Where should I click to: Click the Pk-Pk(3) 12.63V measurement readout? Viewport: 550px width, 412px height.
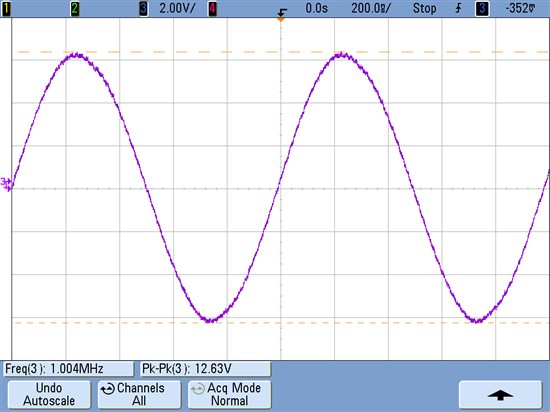pyautogui.click(x=206, y=369)
